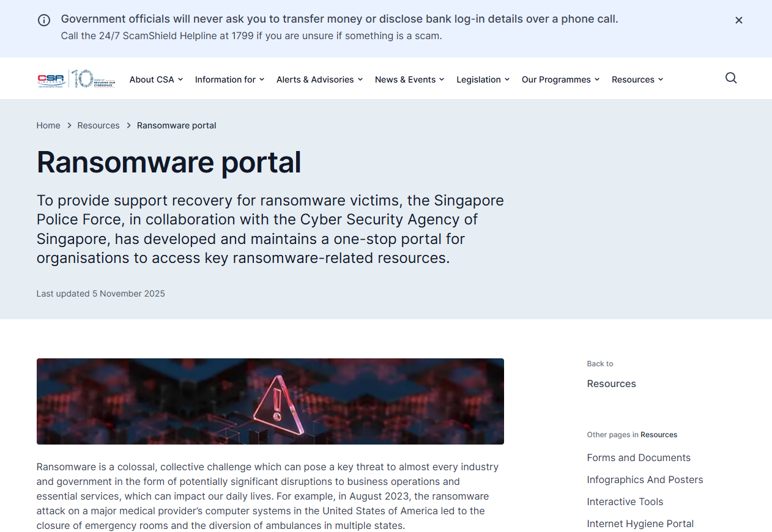The image size is (772, 532).
Task: Expand the Legislation dropdown
Action: [x=479, y=79]
